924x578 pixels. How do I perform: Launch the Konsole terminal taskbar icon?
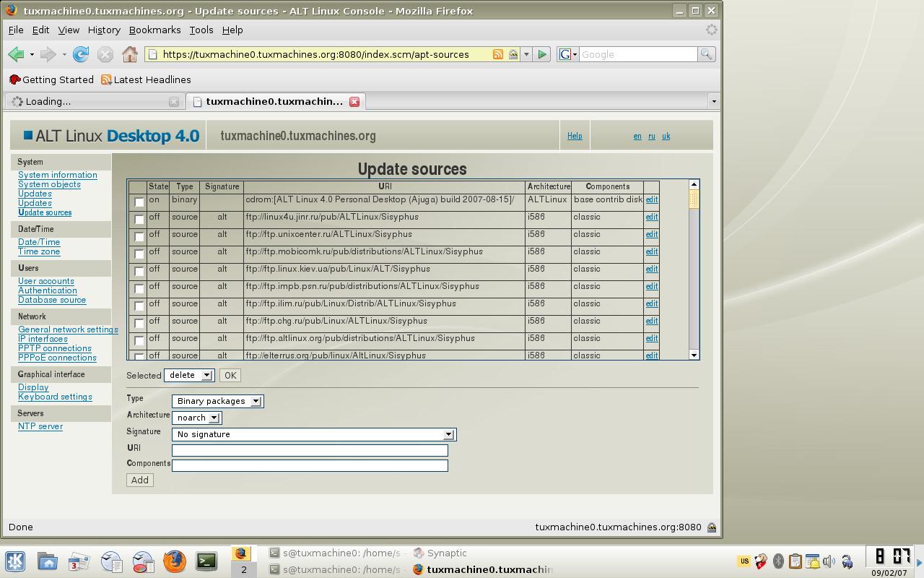click(x=206, y=561)
